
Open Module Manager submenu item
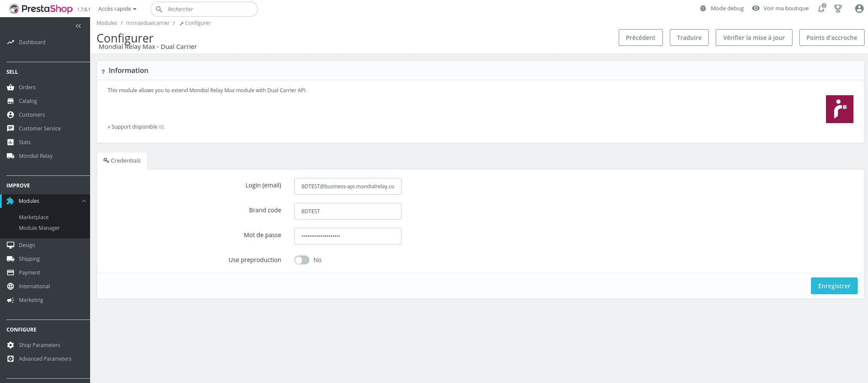pyautogui.click(x=39, y=228)
